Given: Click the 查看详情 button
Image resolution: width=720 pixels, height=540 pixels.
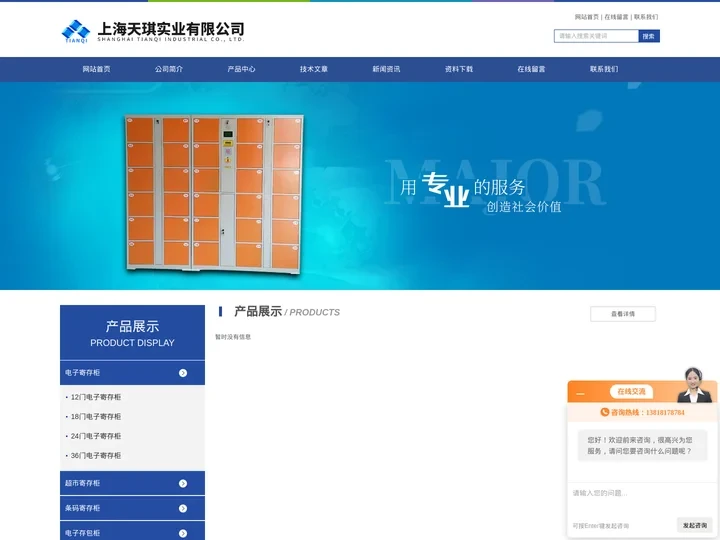Looking at the screenshot, I should tap(623, 314).
